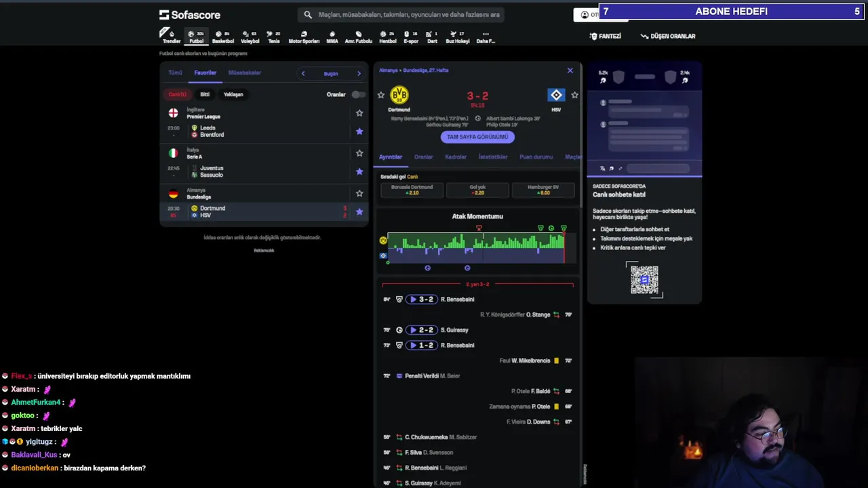Screen dimensions: 868x488
Task: Select Borussia Dortmund 2.10 next goal odds
Action: tap(412, 190)
